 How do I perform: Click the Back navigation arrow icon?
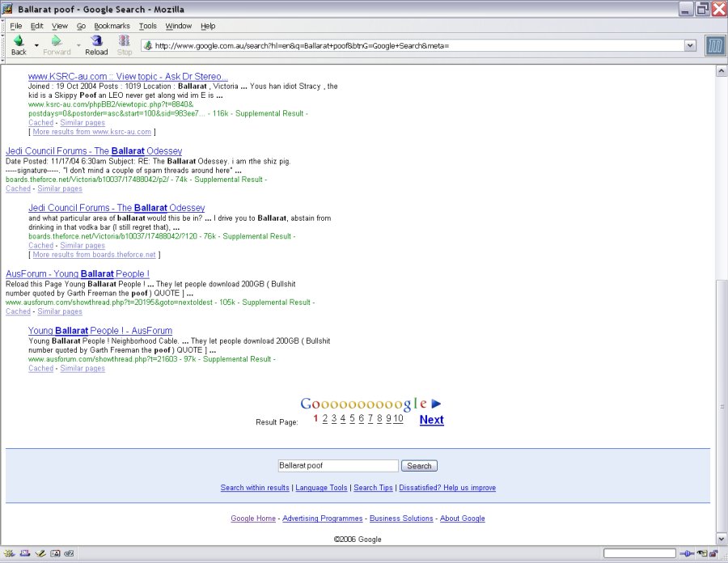(19, 40)
